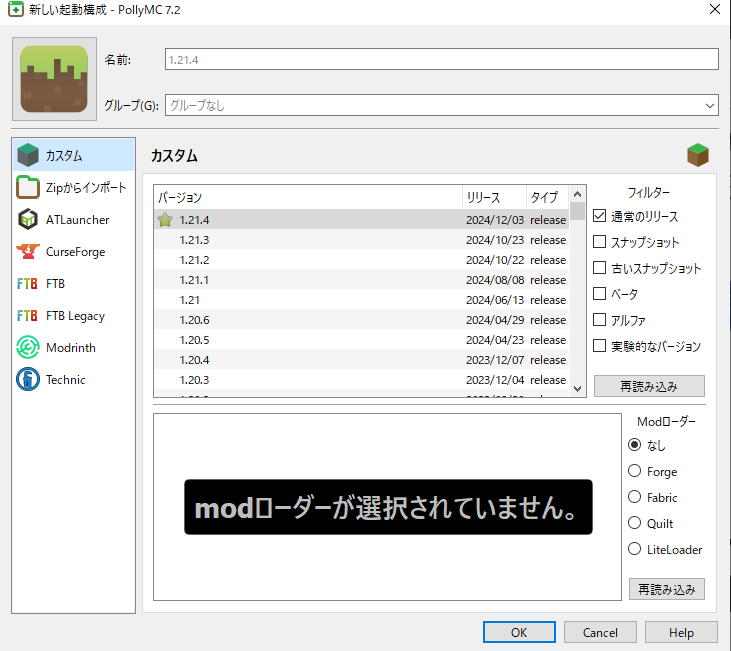The image size is (731, 651).
Task: Click the 名前 text input field
Action: (441, 59)
